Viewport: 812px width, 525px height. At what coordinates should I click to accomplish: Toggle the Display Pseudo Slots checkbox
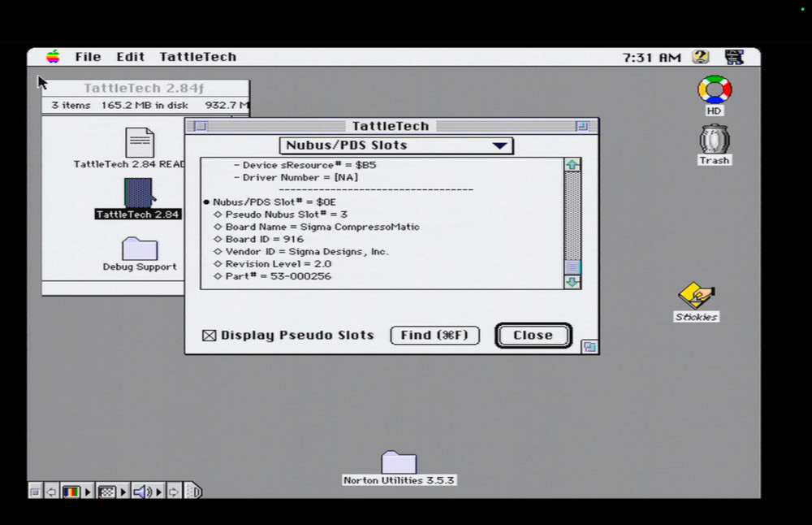click(209, 335)
